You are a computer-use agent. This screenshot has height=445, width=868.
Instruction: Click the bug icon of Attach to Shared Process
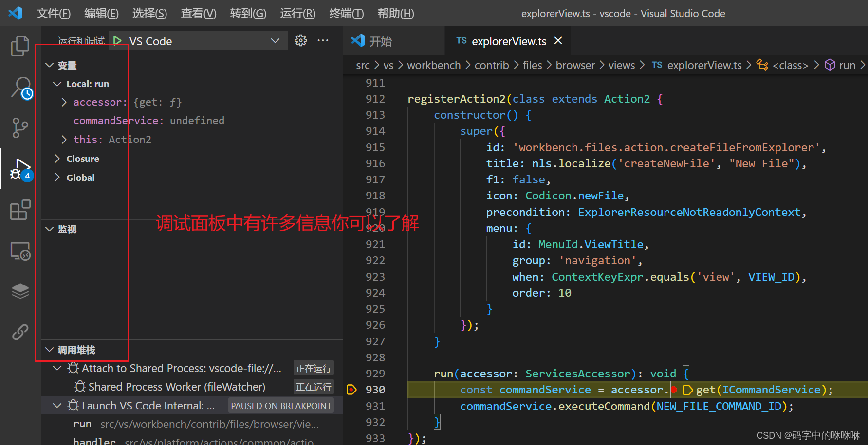[73, 368]
